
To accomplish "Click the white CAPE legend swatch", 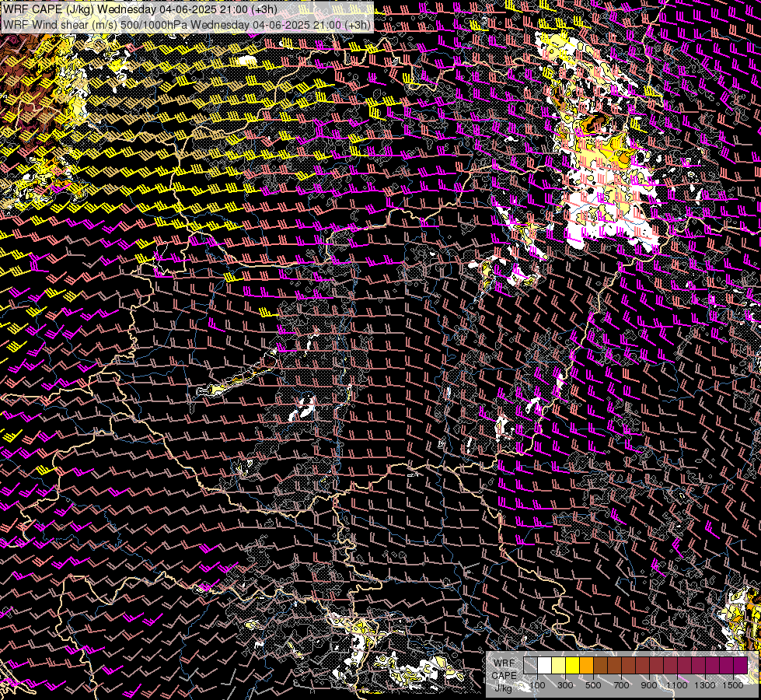I will tap(545, 665).
